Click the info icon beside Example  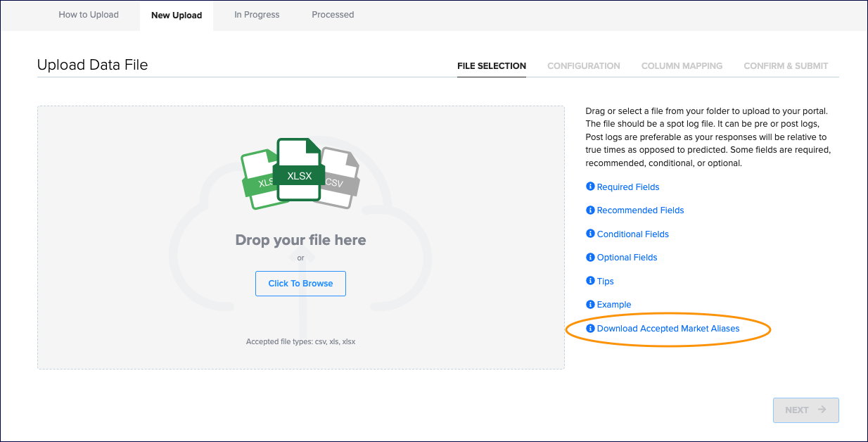click(x=590, y=304)
